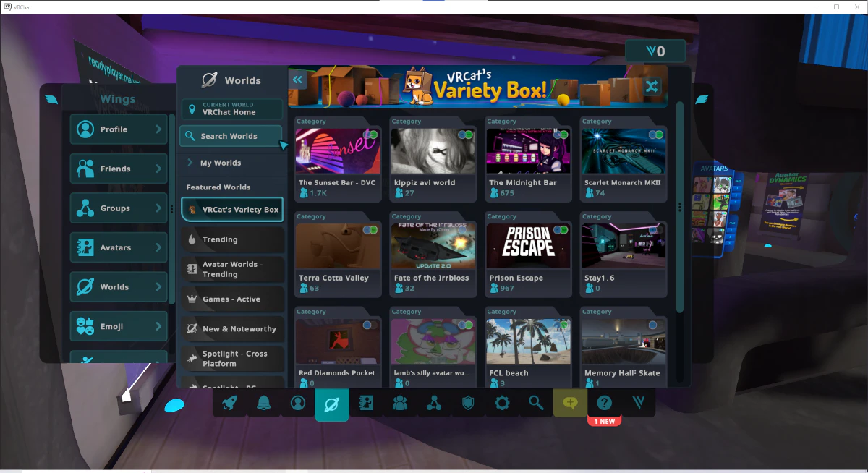Screen dimensions: 868x473
Task: Open the Prison Escape world card
Action: [528, 254]
